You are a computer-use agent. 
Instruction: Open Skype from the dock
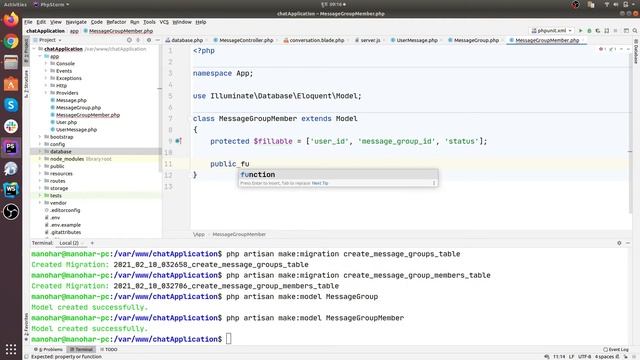coord(11,105)
